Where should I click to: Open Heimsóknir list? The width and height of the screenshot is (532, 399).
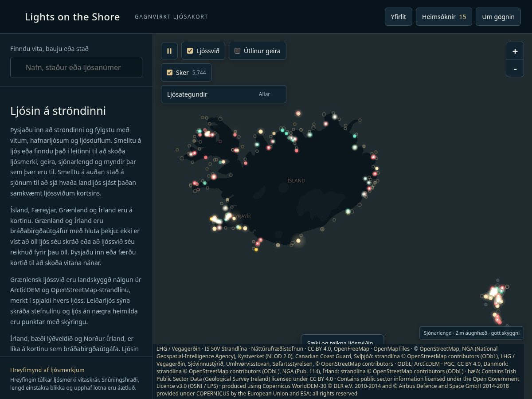point(444,17)
